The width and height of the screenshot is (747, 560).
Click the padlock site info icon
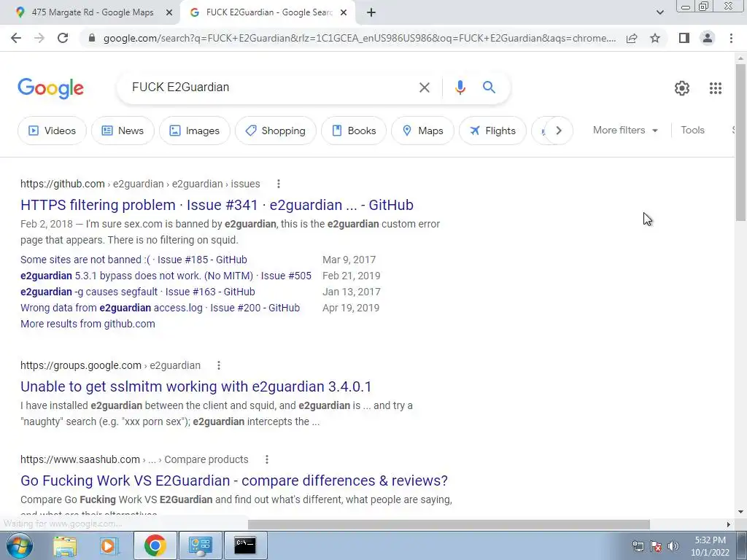click(x=92, y=38)
